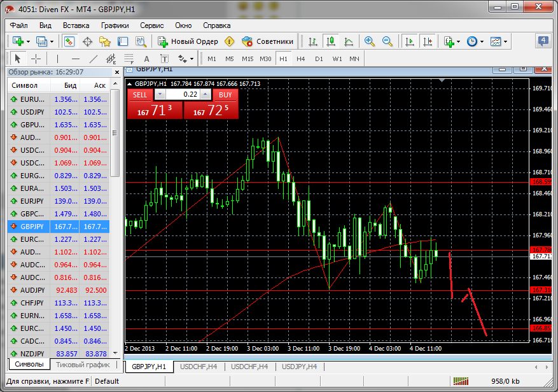Show next chart tabs with right arrow
Image resolution: width=558 pixels, height=392 pixels.
pos(547,367)
